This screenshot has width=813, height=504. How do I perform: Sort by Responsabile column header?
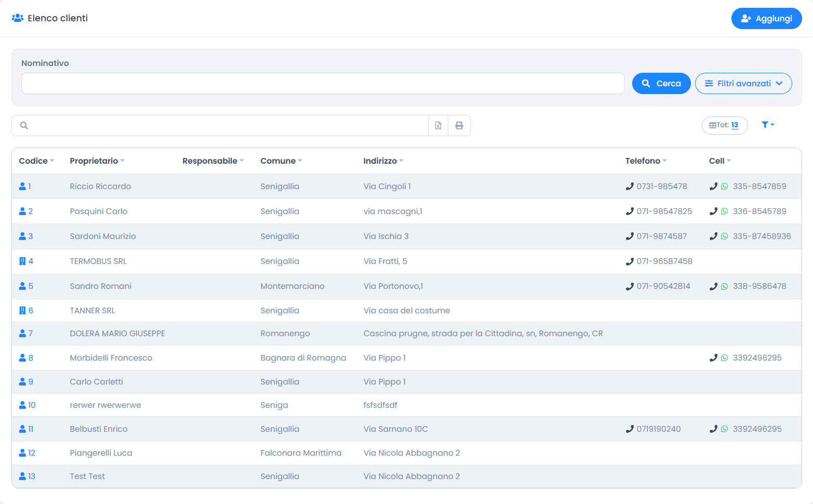pyautogui.click(x=213, y=161)
